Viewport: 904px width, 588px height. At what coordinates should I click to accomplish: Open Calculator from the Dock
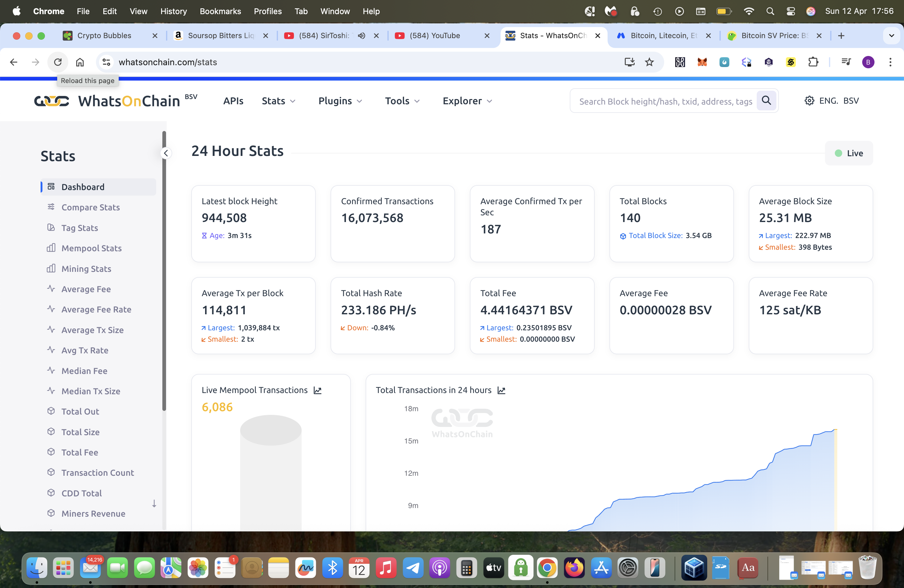pos(466,567)
